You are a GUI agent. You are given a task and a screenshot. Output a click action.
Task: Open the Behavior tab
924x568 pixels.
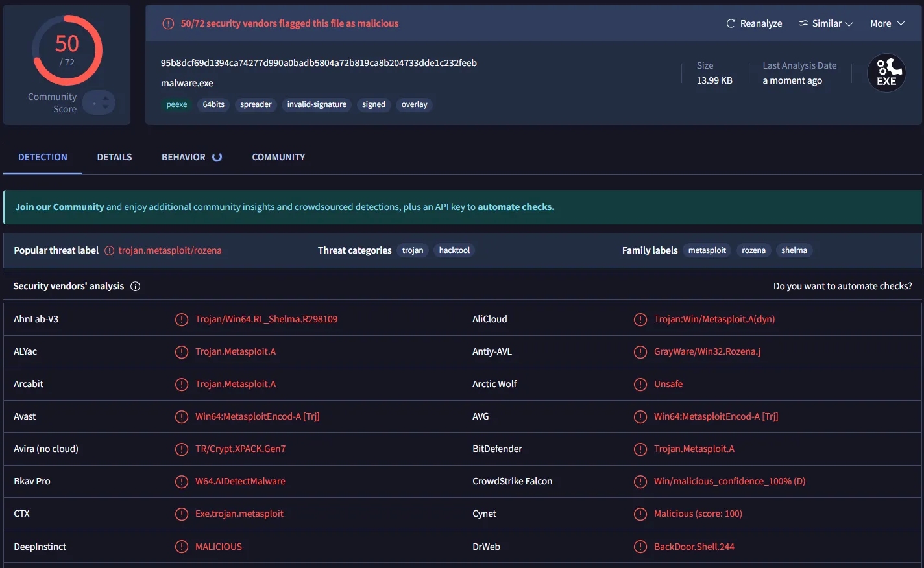pos(184,157)
